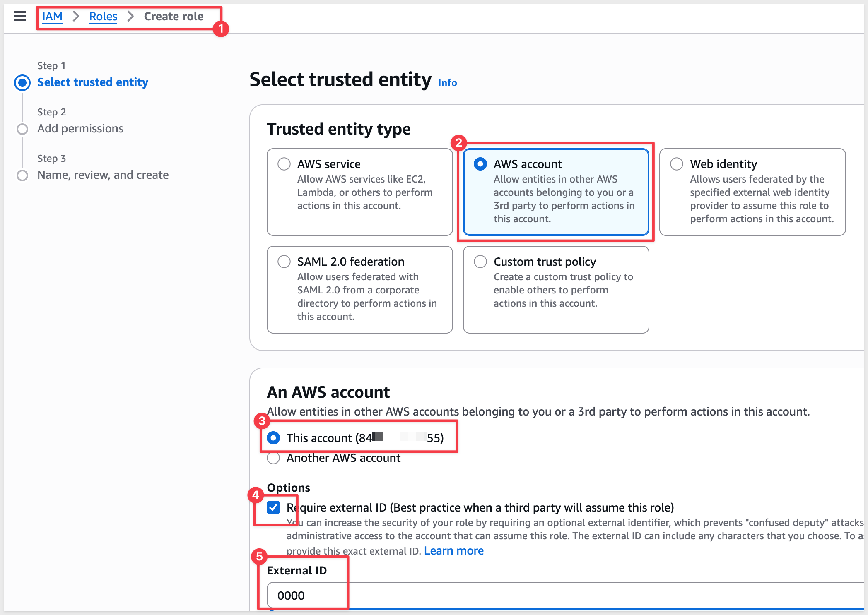Open the Info link beside the heading
The height and width of the screenshot is (615, 868).
[x=447, y=83]
